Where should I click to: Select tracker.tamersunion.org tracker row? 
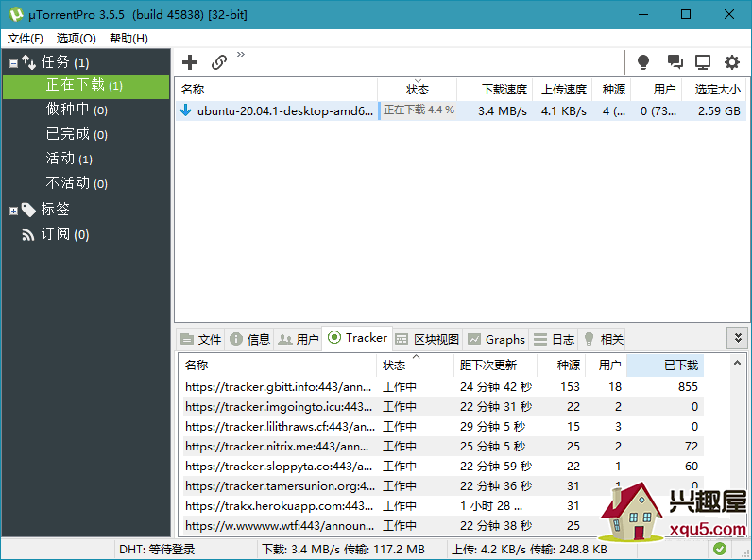[x=443, y=486]
